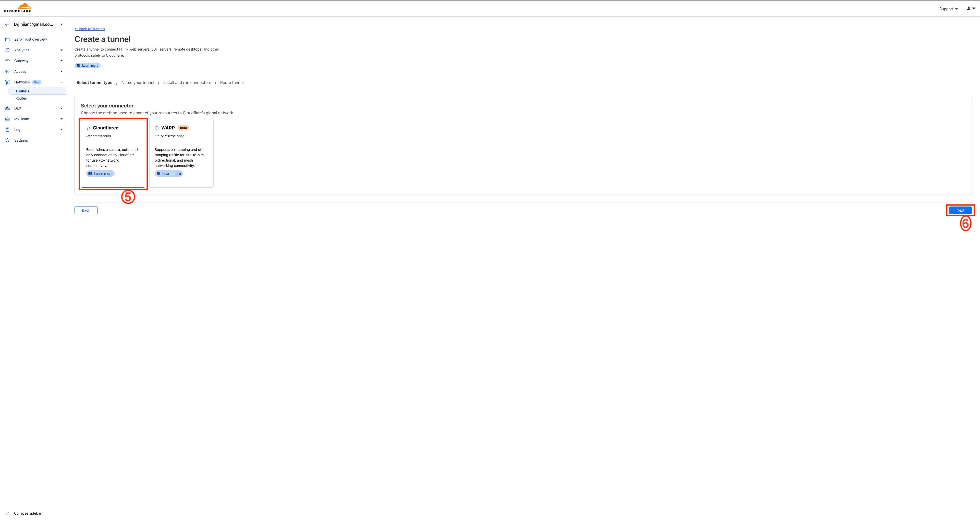Select the Cloudflared connector card
Viewport: 980px width, 521px height.
click(113, 154)
